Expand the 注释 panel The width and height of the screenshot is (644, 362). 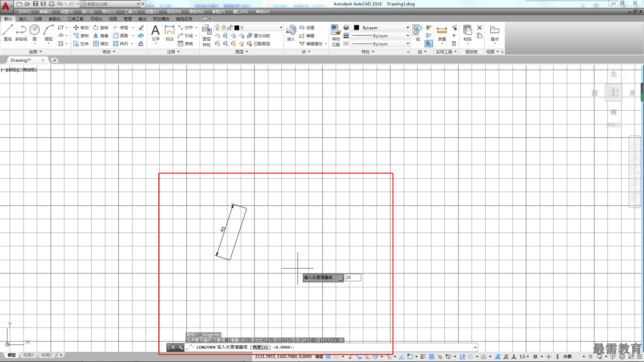tap(173, 52)
